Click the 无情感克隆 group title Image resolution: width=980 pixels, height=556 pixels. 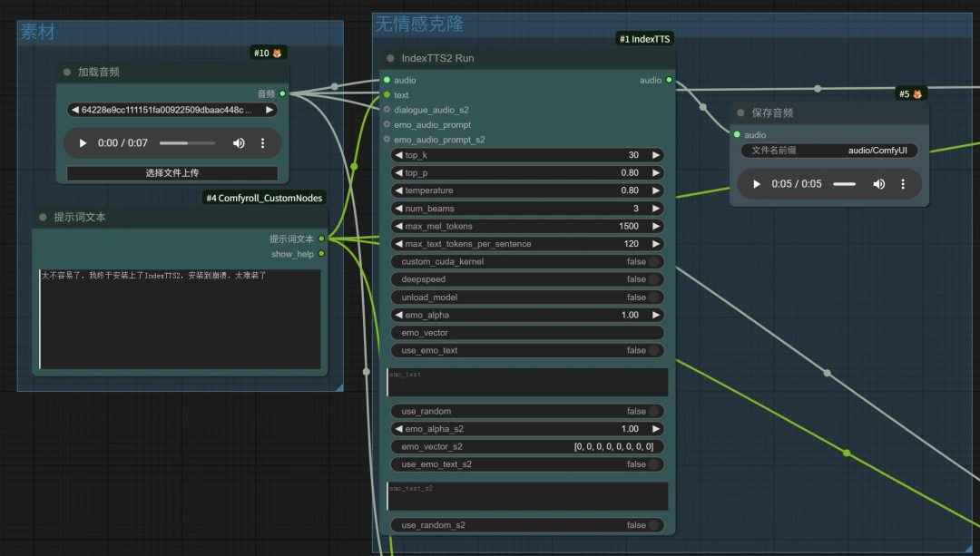[419, 24]
